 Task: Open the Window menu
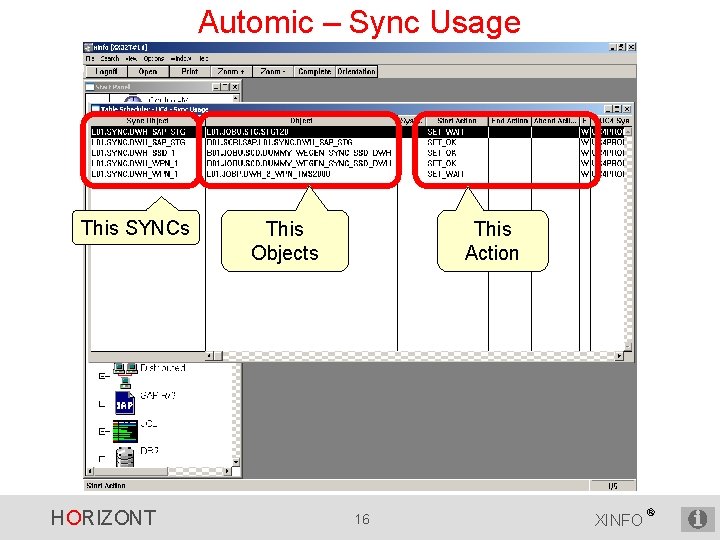click(x=181, y=58)
